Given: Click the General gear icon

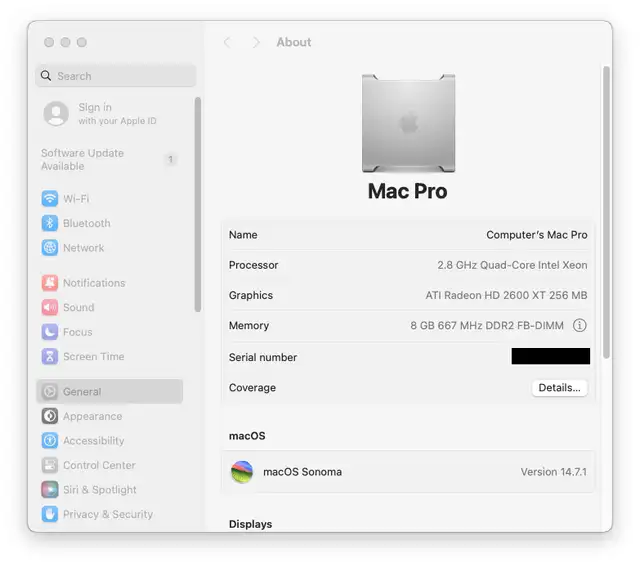Looking at the screenshot, I should [x=50, y=391].
